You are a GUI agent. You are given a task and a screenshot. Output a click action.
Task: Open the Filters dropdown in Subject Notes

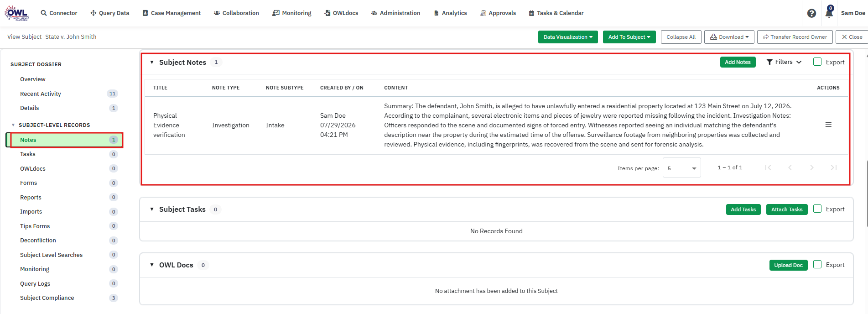(784, 62)
